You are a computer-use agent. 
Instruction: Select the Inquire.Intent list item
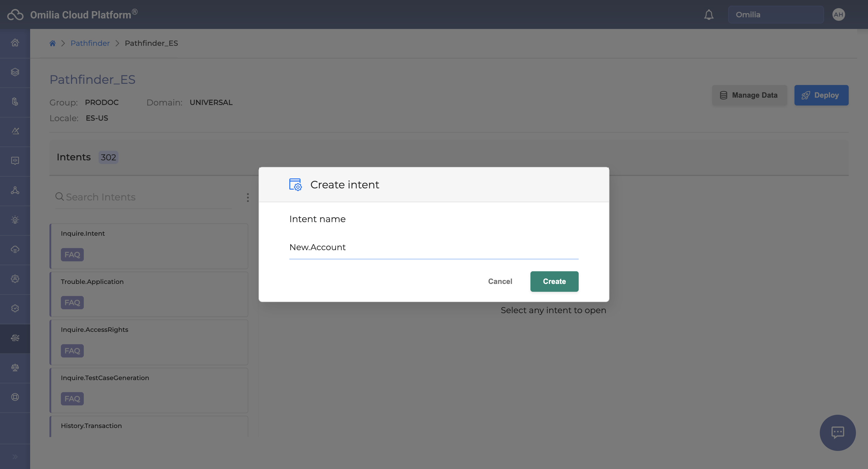[x=149, y=246]
